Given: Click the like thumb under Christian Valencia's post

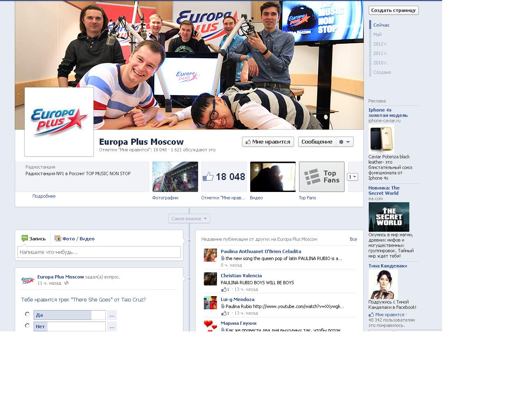Looking at the screenshot, I should tap(224, 290).
